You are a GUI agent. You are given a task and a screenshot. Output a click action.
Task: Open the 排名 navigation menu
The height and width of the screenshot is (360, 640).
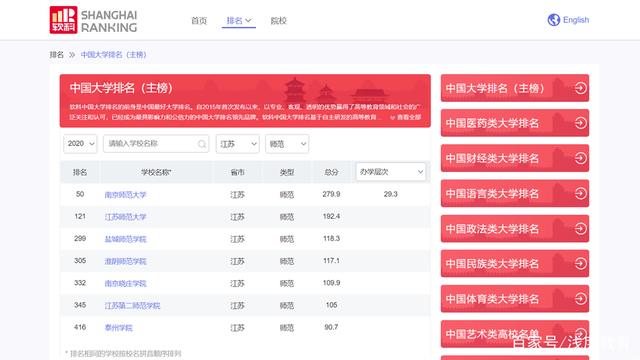239,20
